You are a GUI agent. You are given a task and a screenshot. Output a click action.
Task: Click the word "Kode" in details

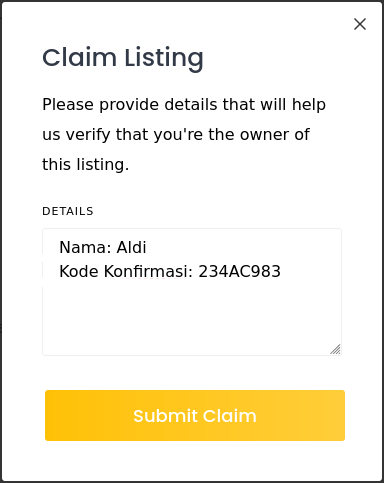79,271
